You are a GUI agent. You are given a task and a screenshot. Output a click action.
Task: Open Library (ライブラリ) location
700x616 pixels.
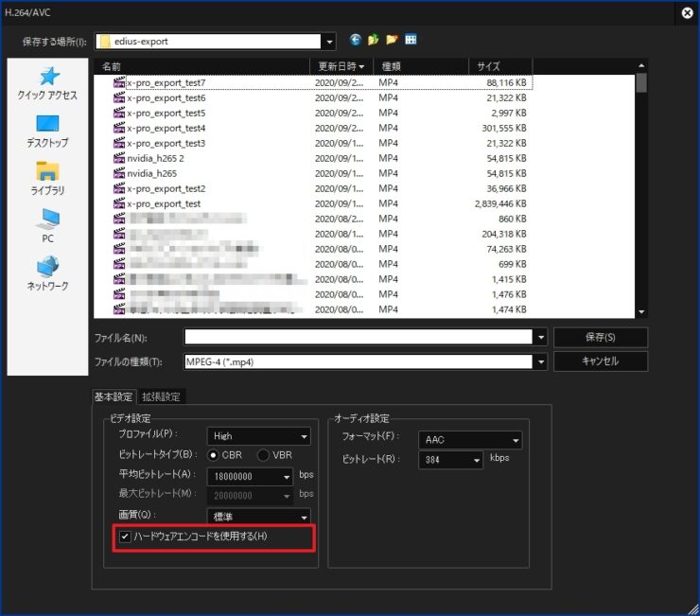pos(47,178)
